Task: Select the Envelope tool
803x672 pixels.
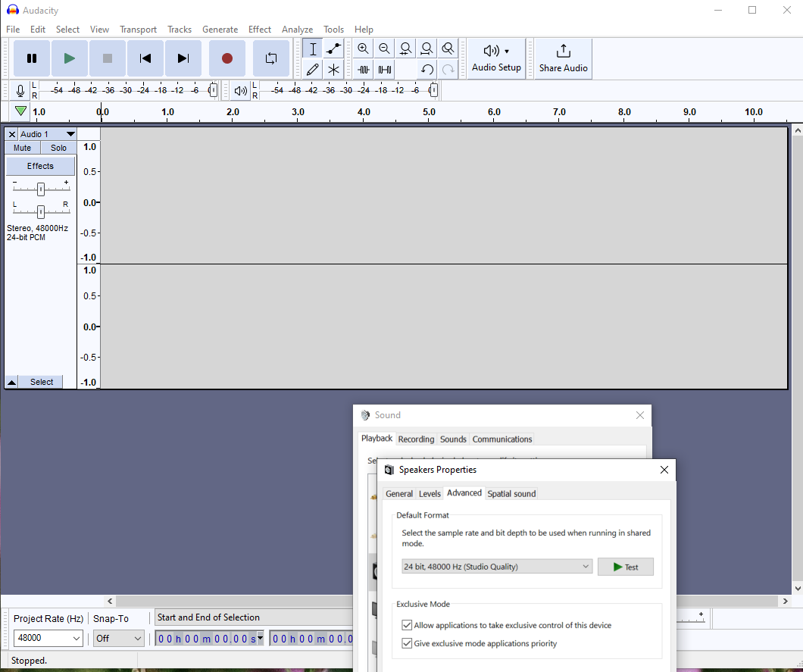Action: pyautogui.click(x=333, y=49)
